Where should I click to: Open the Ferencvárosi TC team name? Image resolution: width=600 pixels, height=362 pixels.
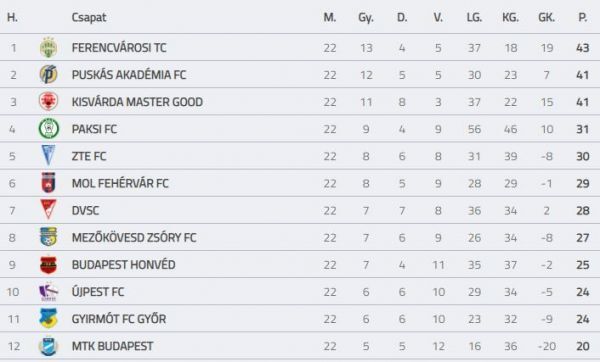119,48
